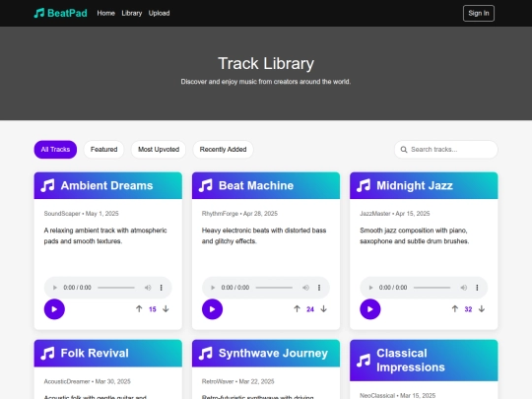Click the vote count 32 on Midnight Jazz
Screen dimensions: 532x399
pyautogui.click(x=468, y=309)
